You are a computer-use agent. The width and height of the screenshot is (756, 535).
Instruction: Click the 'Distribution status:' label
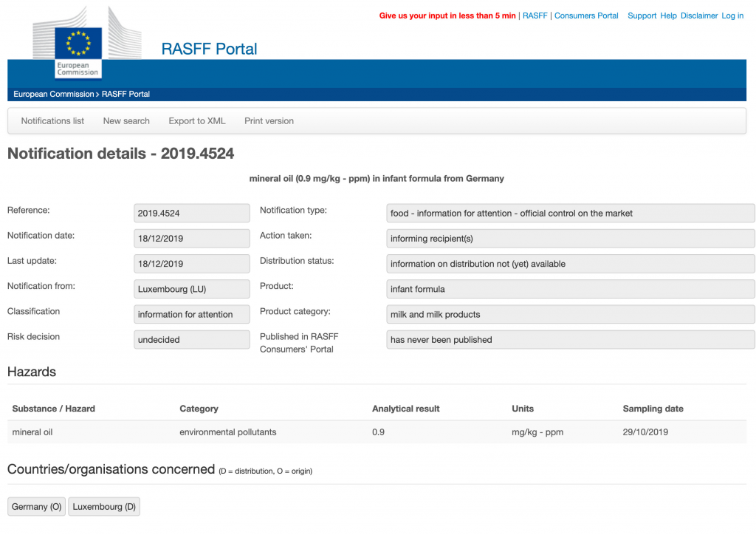tap(297, 261)
